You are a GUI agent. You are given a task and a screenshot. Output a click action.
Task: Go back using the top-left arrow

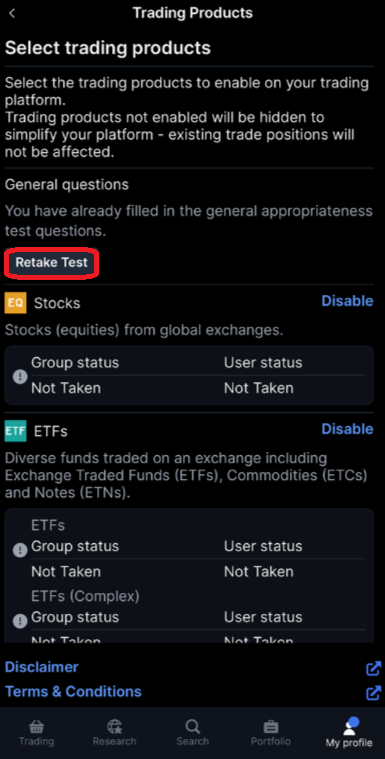click(x=12, y=13)
